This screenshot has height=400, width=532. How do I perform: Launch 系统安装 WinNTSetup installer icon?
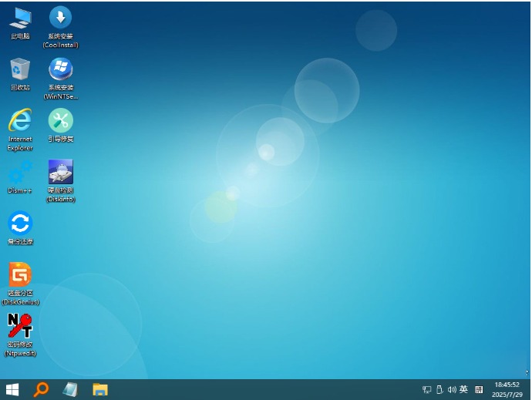click(61, 79)
